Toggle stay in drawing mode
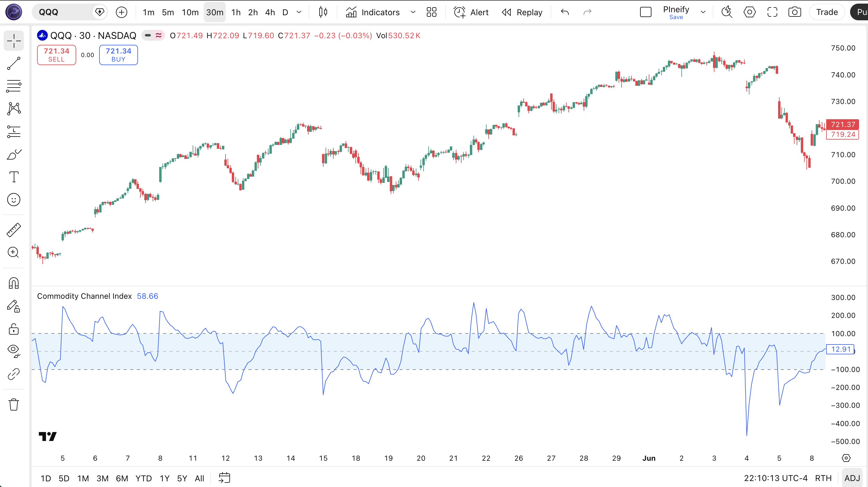 14,306
